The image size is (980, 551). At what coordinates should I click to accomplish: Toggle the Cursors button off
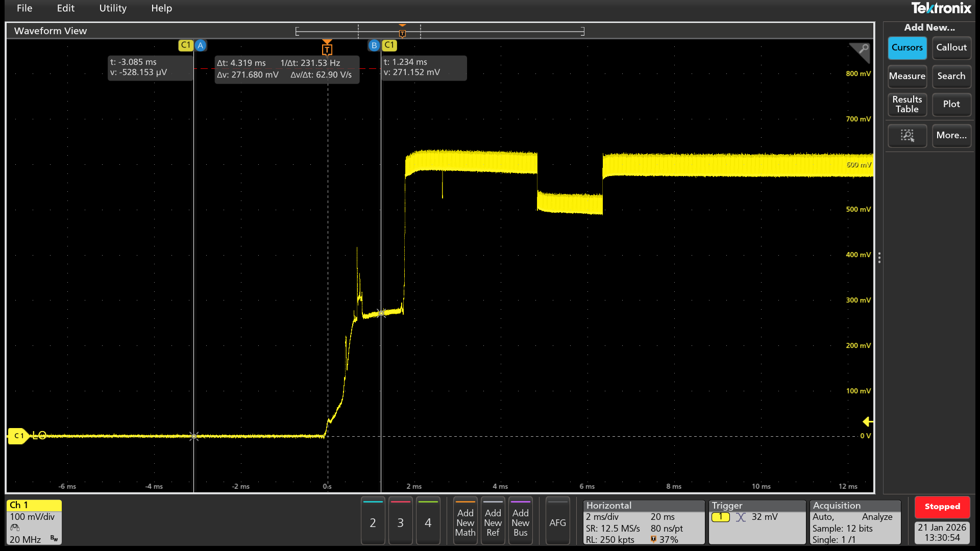(907, 47)
